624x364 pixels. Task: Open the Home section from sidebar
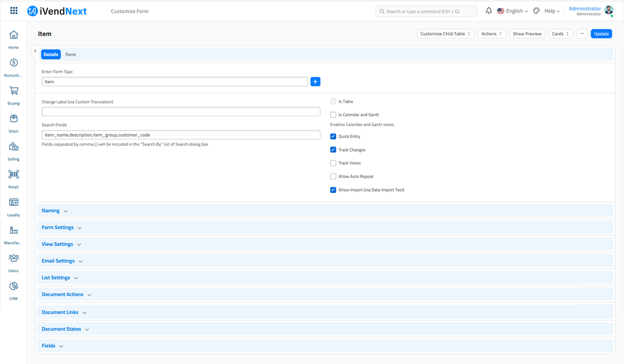(x=13, y=37)
